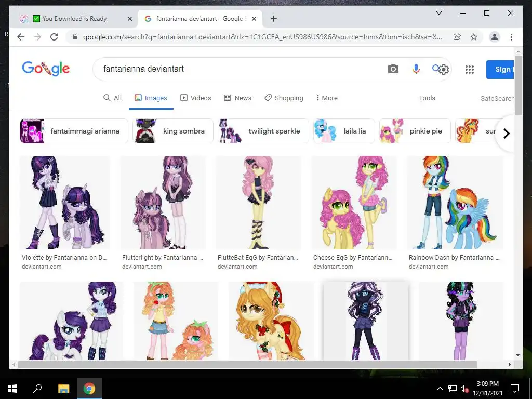The image size is (532, 399).
Task: Click the share page icon in address bar
Action: coord(457,37)
